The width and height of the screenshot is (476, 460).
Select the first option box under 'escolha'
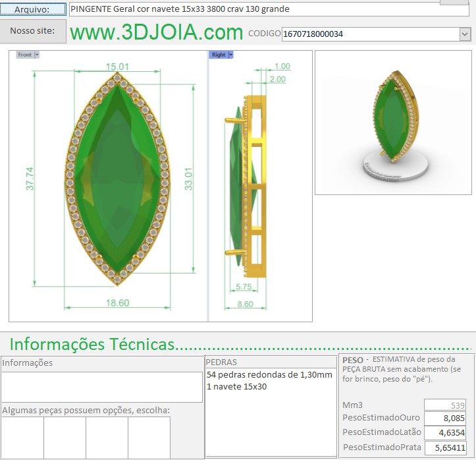22,437
